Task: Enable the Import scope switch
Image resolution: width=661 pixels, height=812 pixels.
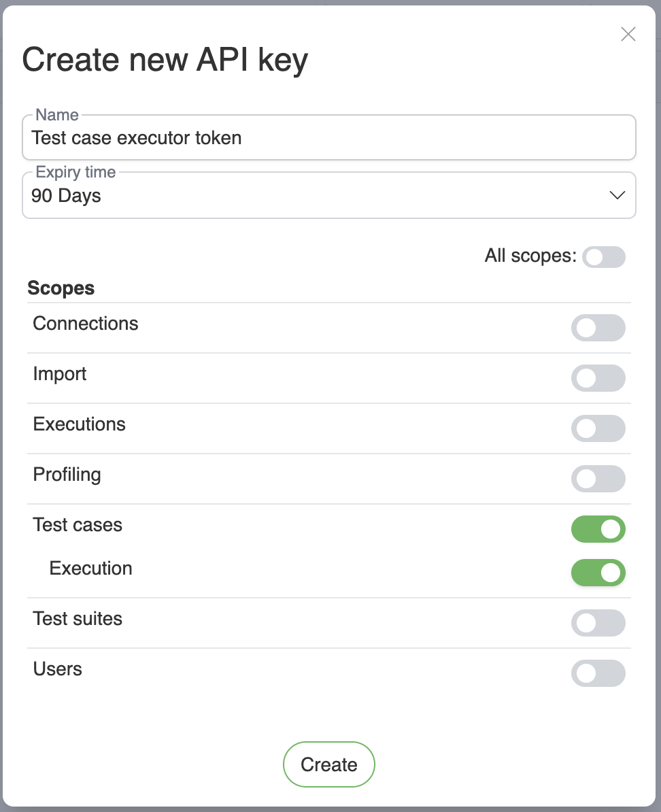Action: [x=598, y=378]
